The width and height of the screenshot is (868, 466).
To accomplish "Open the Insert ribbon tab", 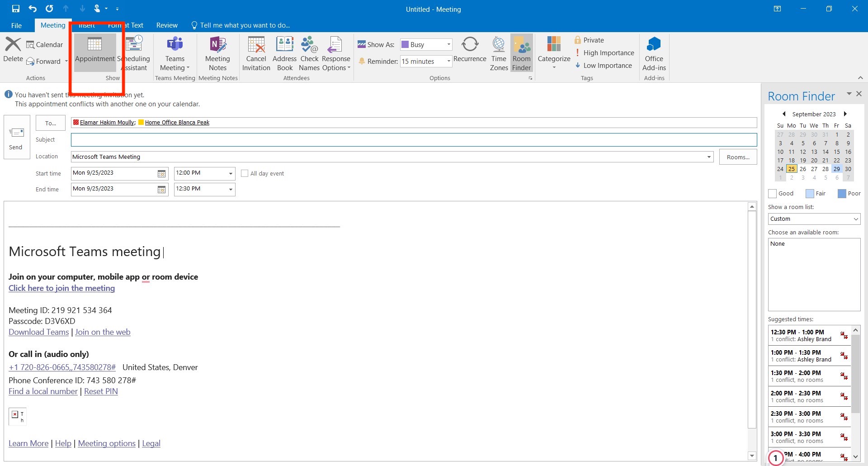I will pos(87,25).
